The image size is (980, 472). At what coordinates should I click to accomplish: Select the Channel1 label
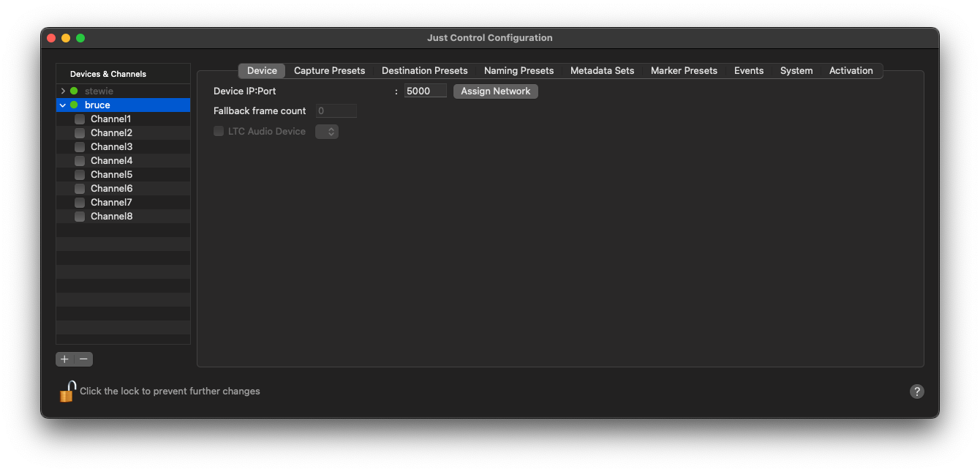(111, 119)
